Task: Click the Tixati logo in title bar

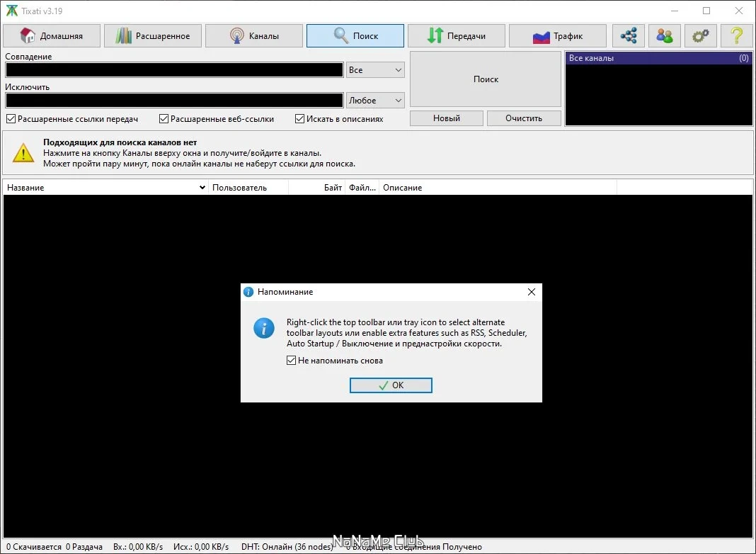Action: pyautogui.click(x=11, y=11)
